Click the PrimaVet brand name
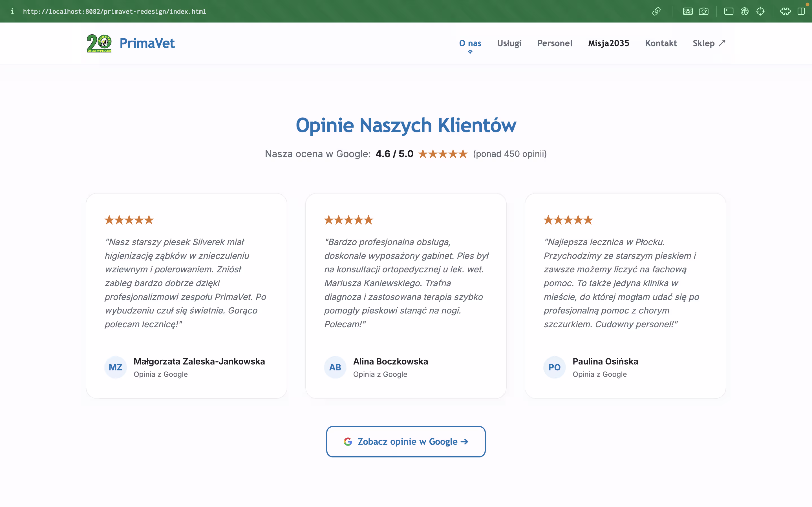 coord(147,43)
